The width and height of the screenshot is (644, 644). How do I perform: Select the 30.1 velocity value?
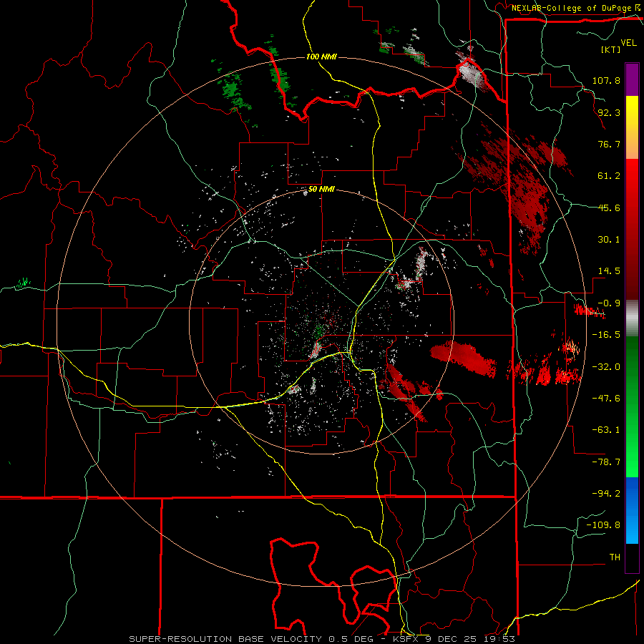point(609,240)
